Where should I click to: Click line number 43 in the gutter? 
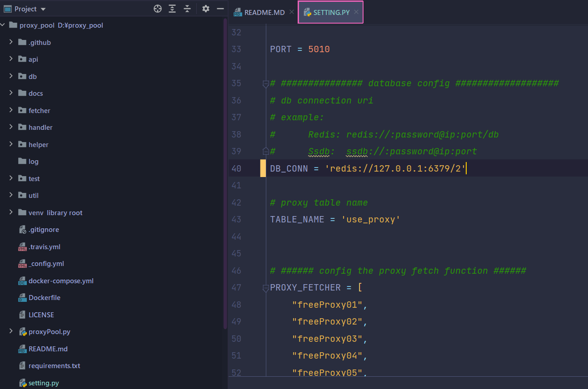[x=236, y=220]
